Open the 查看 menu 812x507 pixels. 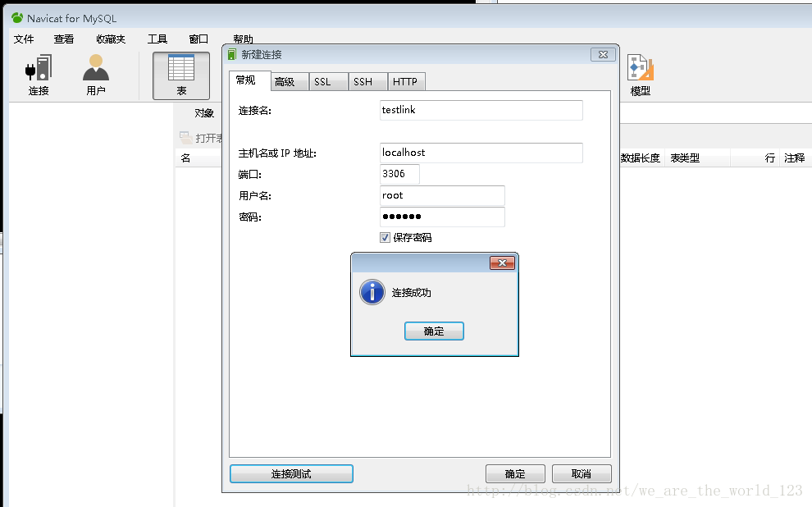[64, 39]
